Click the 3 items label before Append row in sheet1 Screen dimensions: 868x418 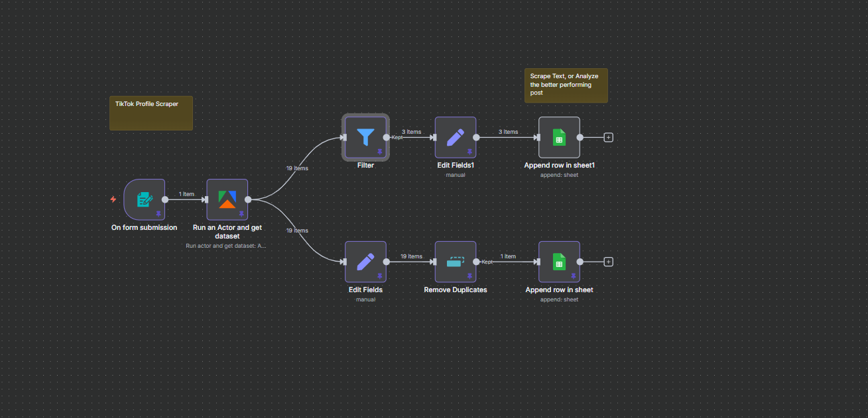click(x=508, y=132)
